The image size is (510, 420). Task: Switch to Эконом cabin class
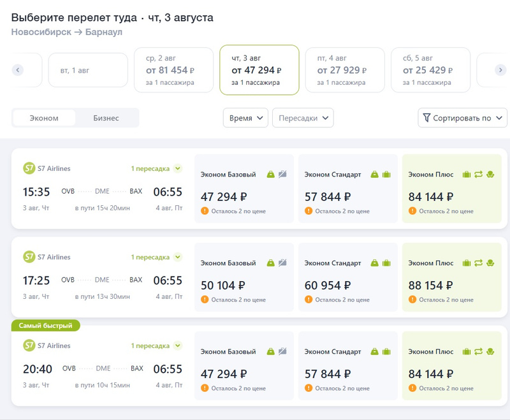coord(44,118)
